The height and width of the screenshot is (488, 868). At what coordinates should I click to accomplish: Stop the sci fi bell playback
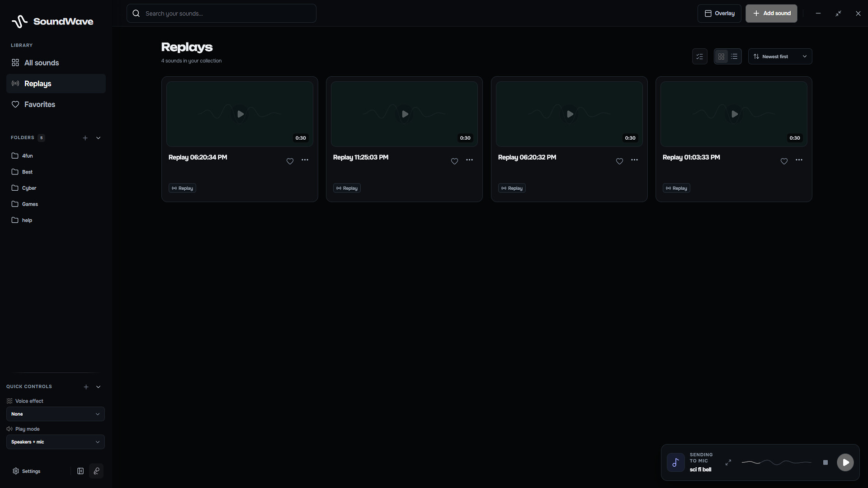826,463
